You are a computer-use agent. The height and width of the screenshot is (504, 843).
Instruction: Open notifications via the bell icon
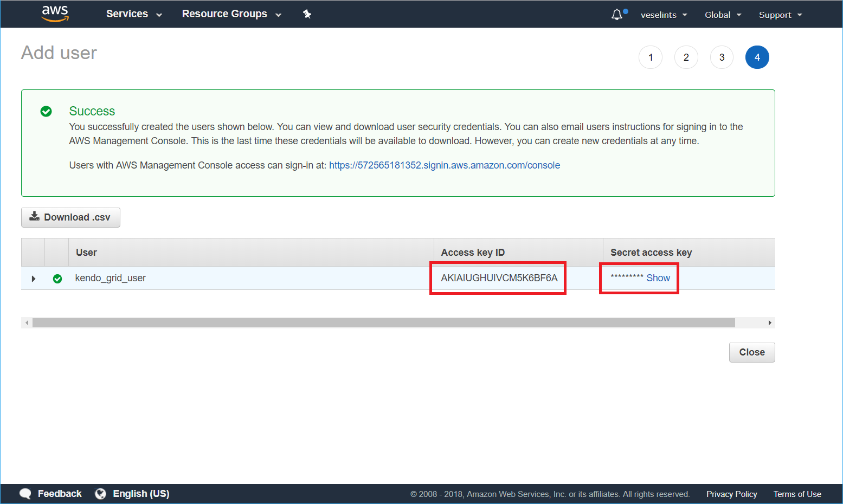[617, 14]
